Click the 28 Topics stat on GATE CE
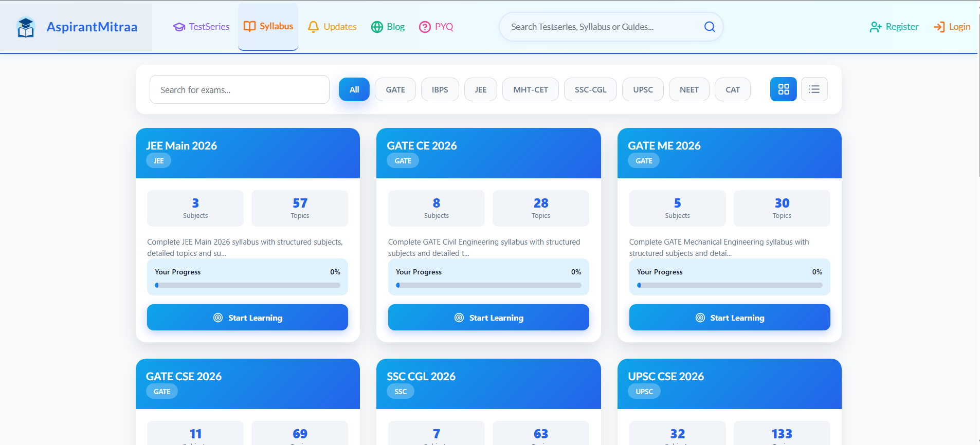 pyautogui.click(x=541, y=208)
